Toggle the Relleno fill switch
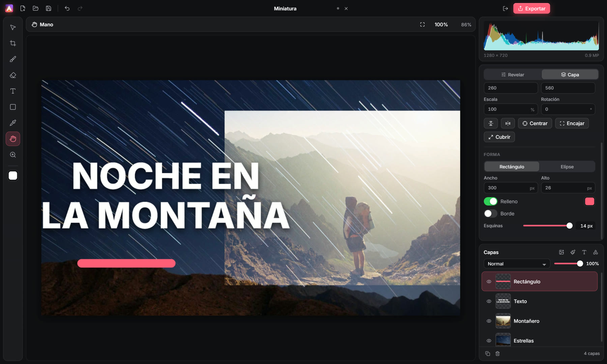The height and width of the screenshot is (364, 607). pyautogui.click(x=490, y=201)
